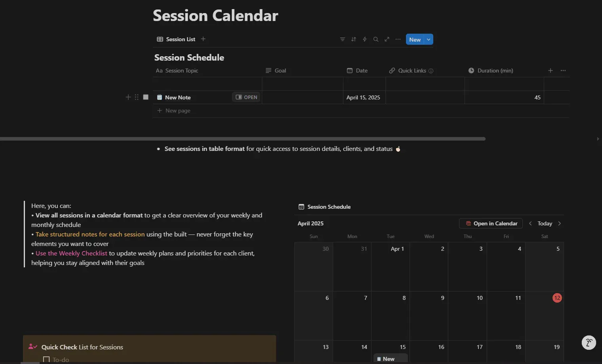Click the horizontal scrollbar below the table
602x364 pixels.
click(x=242, y=139)
